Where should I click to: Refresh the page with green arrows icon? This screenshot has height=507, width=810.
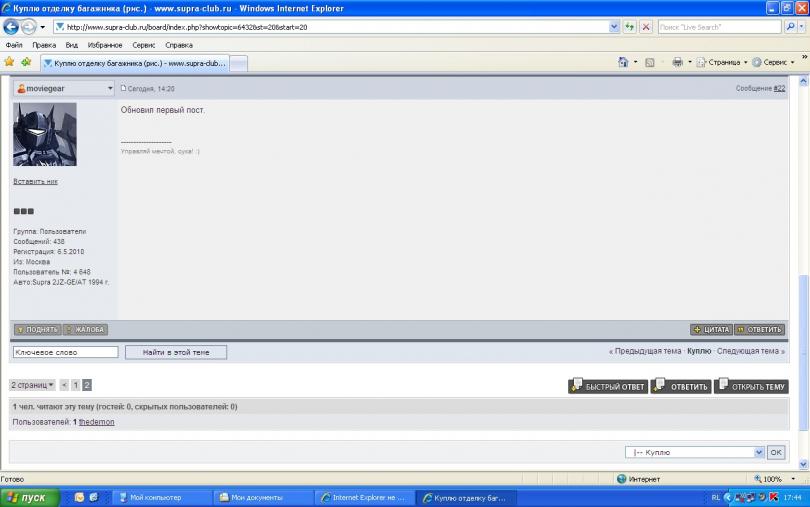[630, 27]
